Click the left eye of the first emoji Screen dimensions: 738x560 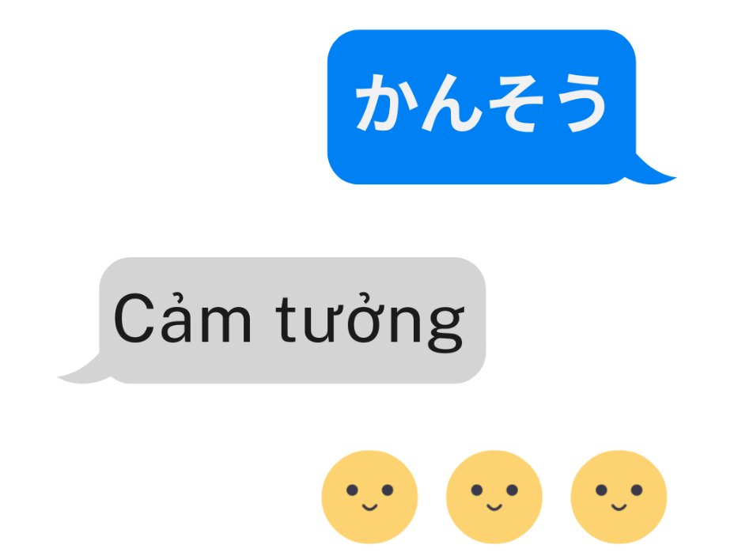tap(352, 490)
